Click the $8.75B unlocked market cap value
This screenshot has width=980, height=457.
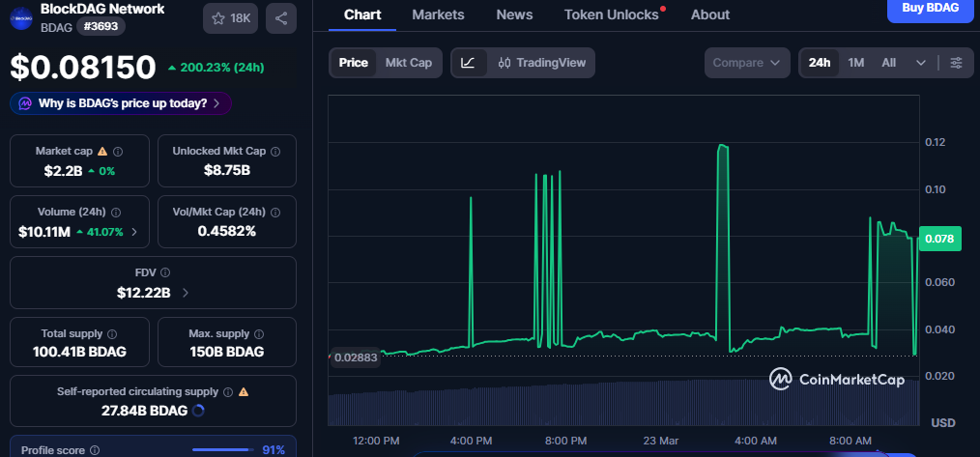click(x=227, y=171)
